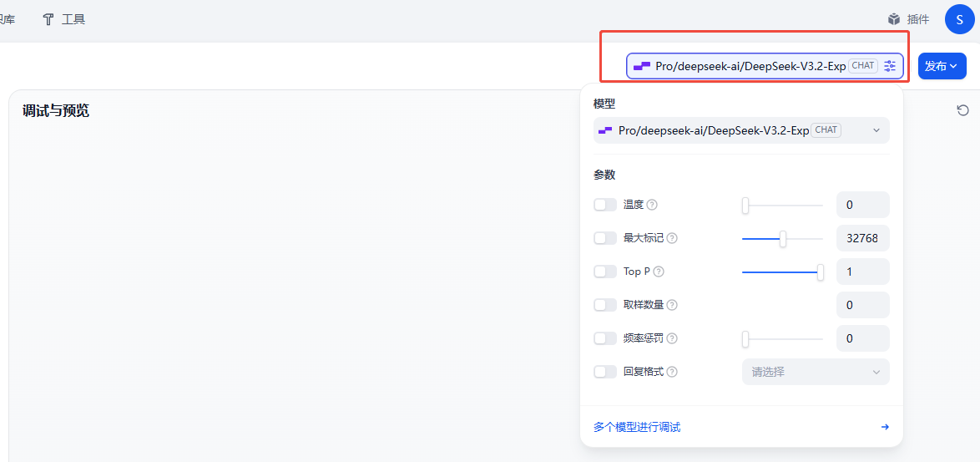Image resolution: width=980 pixels, height=462 pixels.
Task: Click the 频率惩罚 slider handle
Action: coord(745,339)
